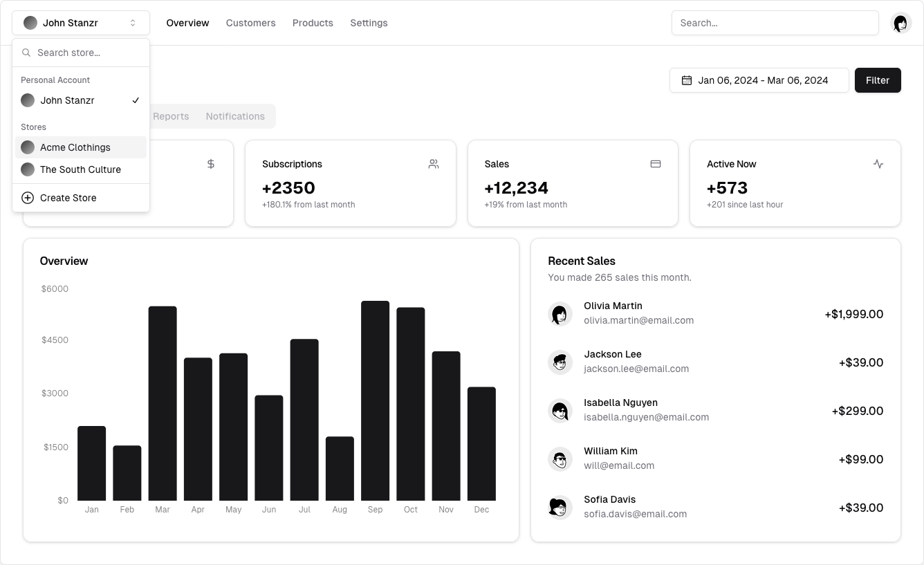Click the users icon on the Subscriptions card
This screenshot has width=924, height=565.
tap(433, 164)
